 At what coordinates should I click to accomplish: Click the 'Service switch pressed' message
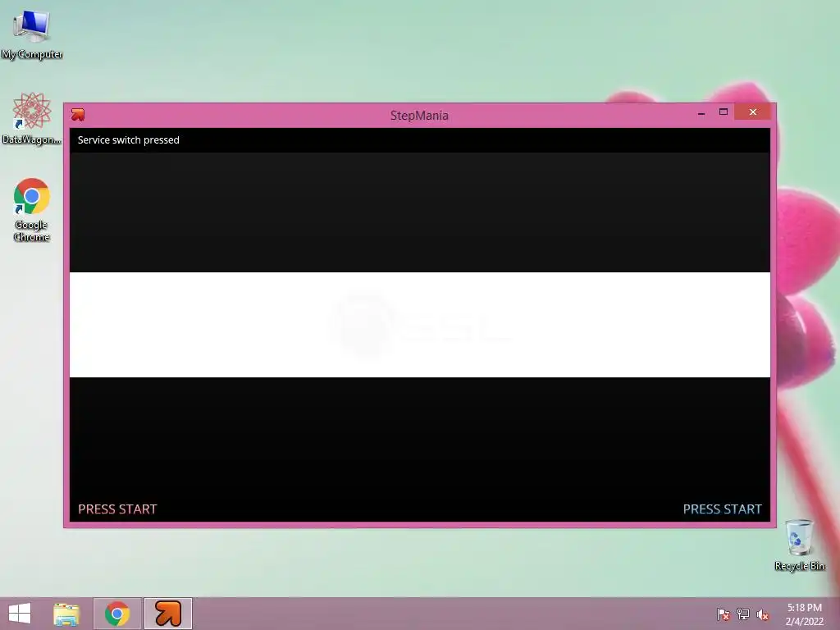tap(129, 139)
